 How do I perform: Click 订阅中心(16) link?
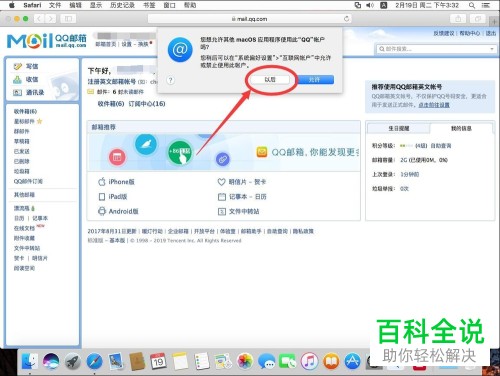tap(147, 104)
